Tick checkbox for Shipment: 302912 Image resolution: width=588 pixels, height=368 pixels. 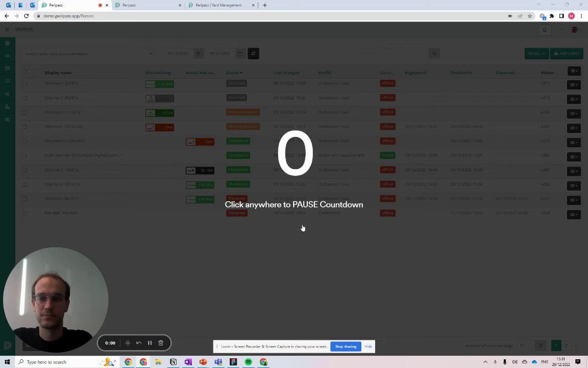point(24,83)
